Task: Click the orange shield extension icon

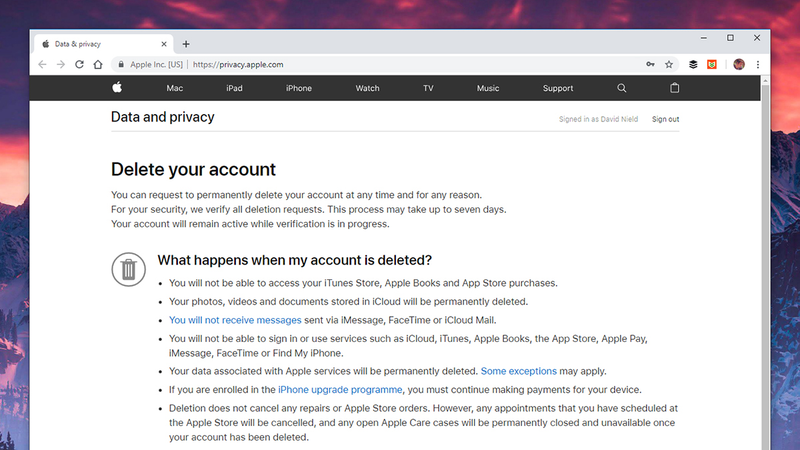Action: click(x=712, y=64)
